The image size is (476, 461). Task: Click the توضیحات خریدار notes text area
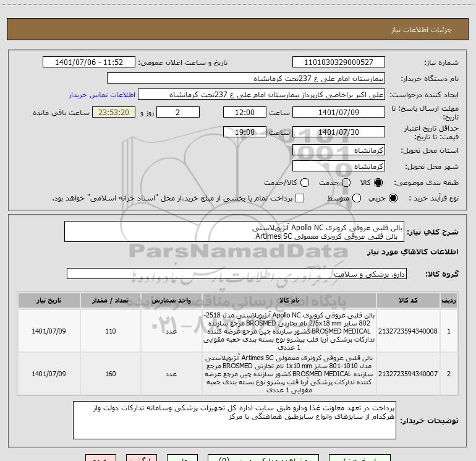(x=234, y=420)
